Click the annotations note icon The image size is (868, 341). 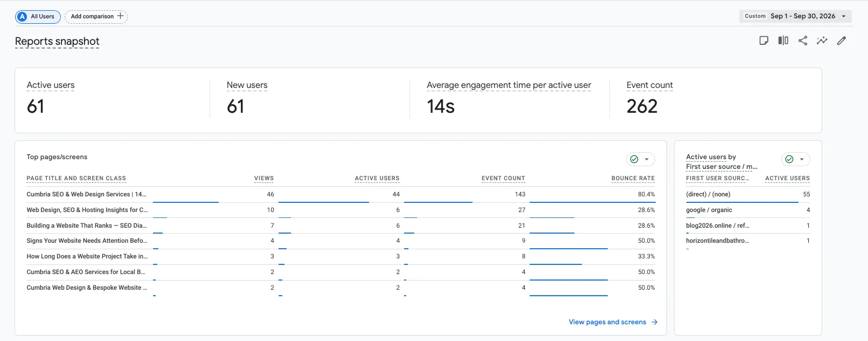click(x=763, y=40)
